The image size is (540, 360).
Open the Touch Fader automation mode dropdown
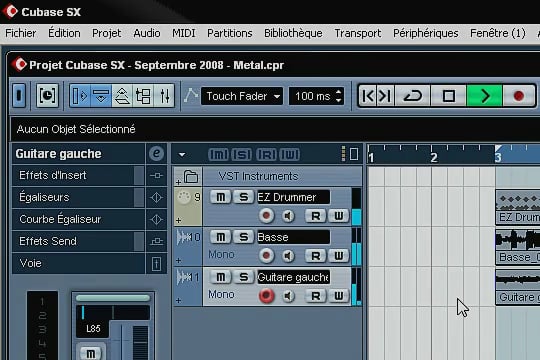[242, 96]
